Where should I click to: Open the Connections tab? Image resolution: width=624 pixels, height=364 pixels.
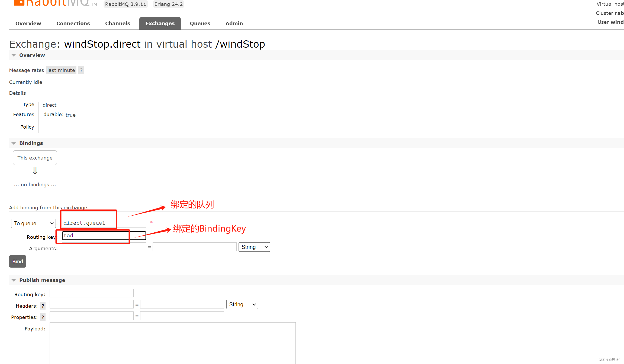coord(73,24)
